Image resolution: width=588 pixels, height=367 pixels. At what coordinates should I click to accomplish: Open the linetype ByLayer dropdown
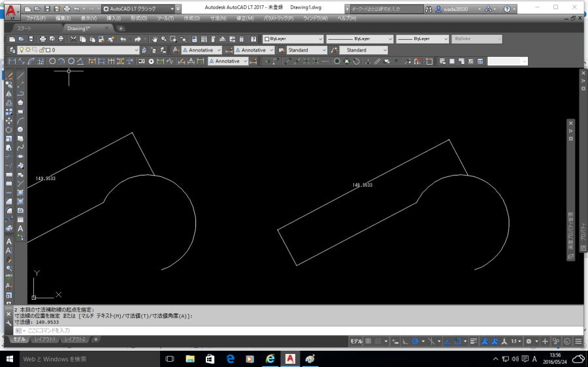359,39
